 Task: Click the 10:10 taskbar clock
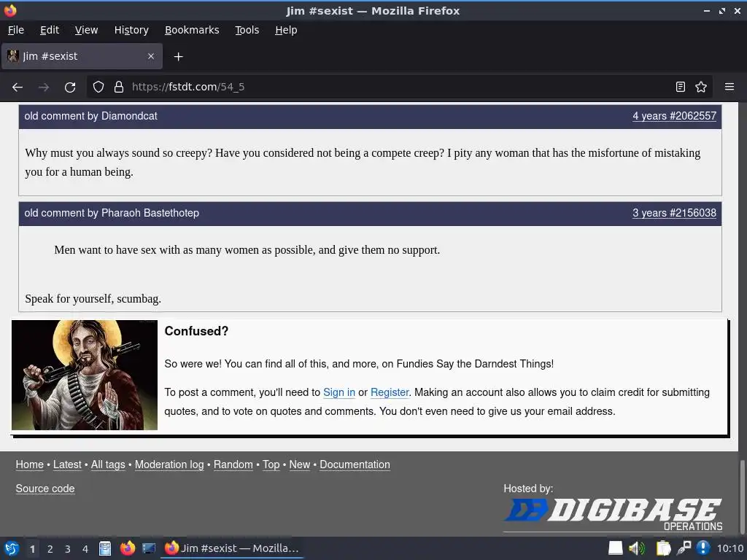(729, 548)
